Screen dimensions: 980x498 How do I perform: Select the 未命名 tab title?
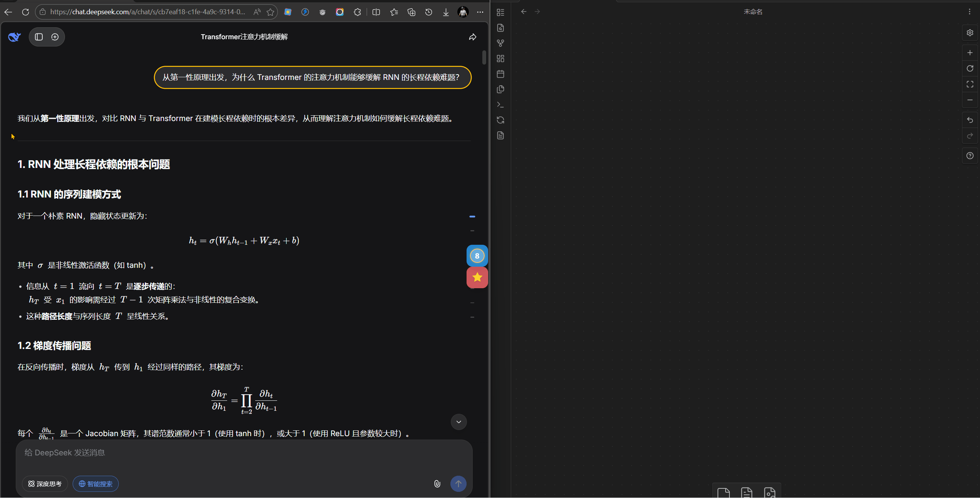tap(752, 12)
